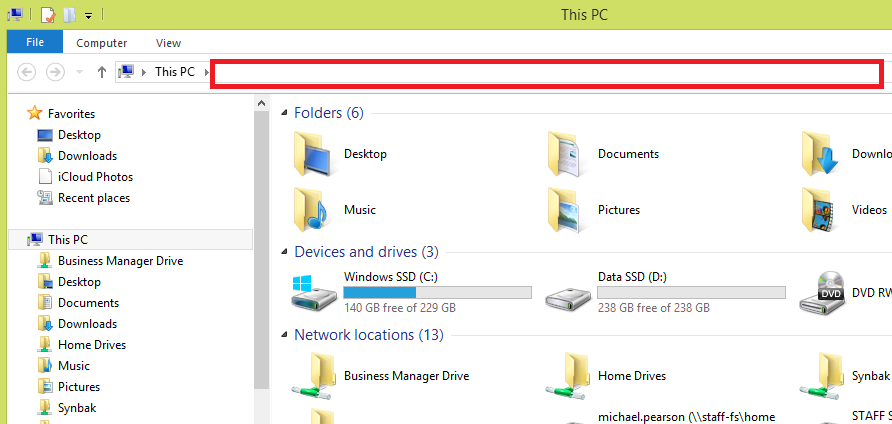Click the Devices and drives (3) header

tap(366, 252)
